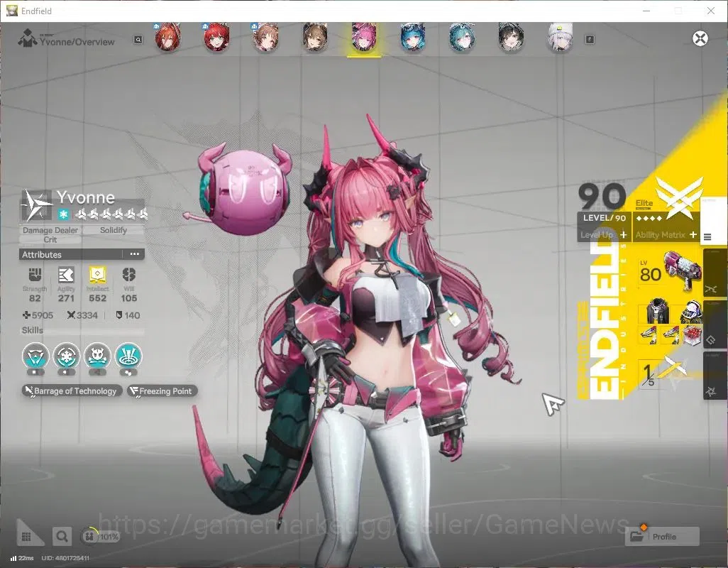Open the Freezing Point talent

pyautogui.click(x=162, y=391)
